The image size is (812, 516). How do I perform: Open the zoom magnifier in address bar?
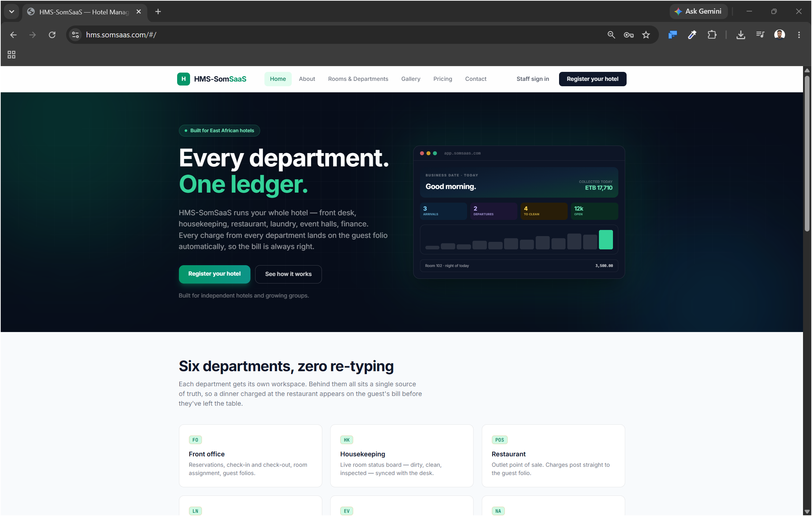click(611, 35)
